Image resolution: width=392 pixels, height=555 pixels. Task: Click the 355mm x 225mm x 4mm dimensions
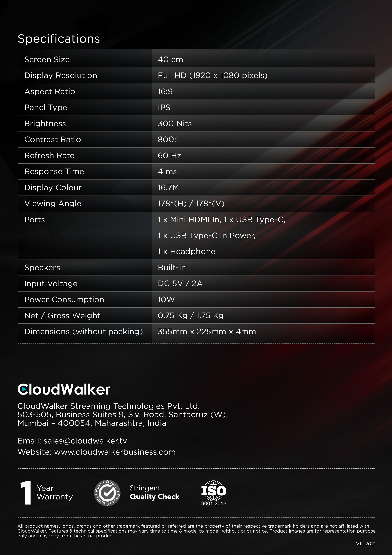207,331
